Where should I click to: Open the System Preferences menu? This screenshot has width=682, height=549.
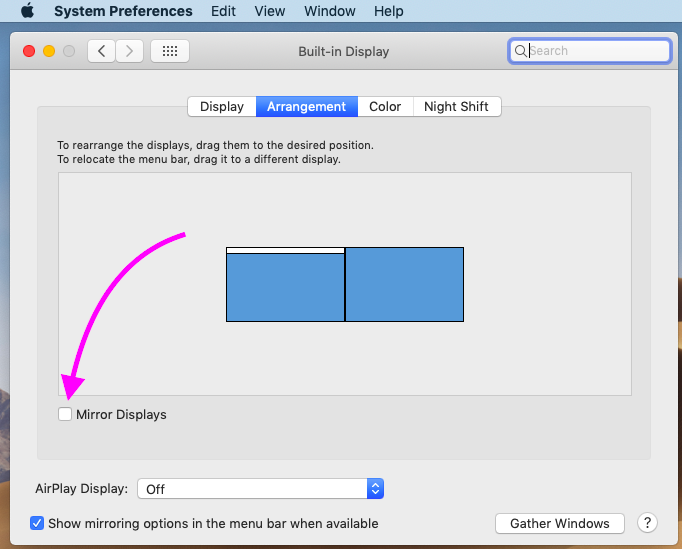[x=123, y=11]
